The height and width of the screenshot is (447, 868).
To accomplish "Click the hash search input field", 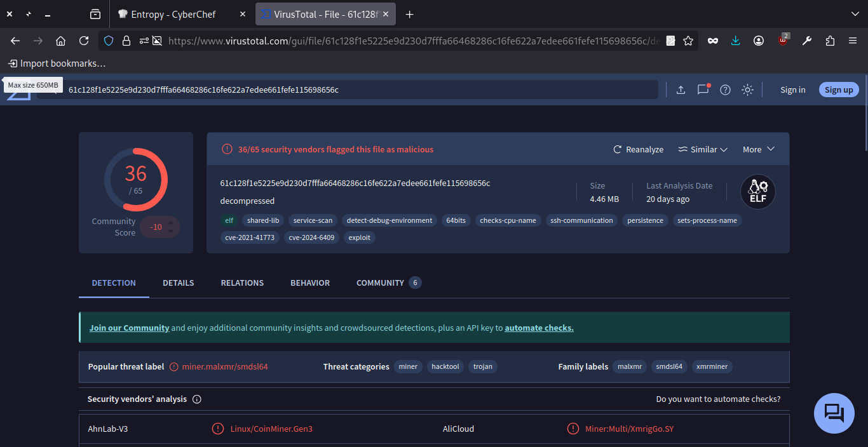I will [356, 90].
